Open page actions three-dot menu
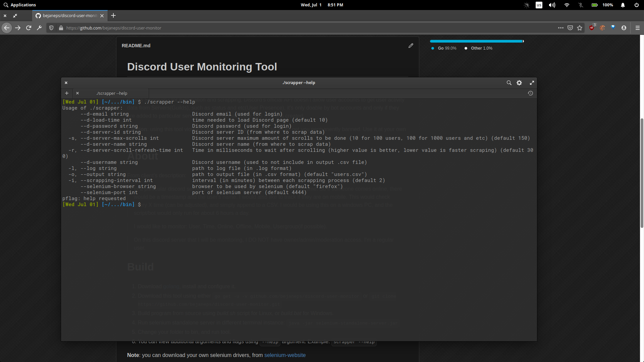 (560, 28)
